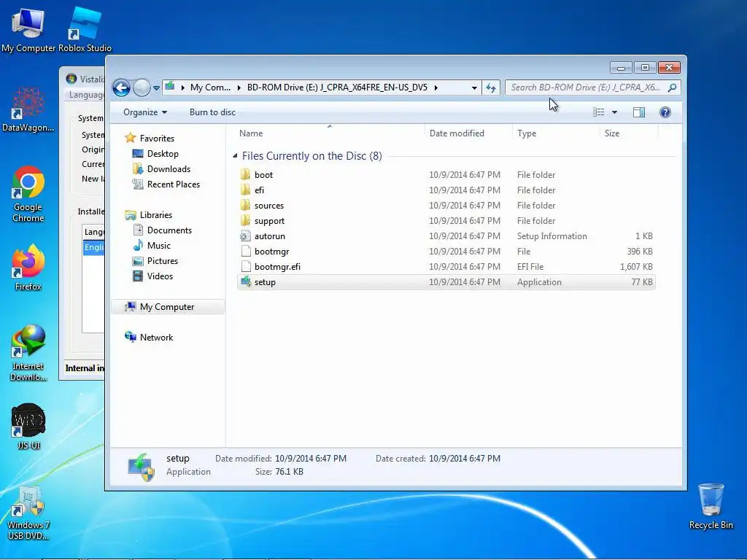Click the Google Chrome desktop shortcut
The height and width of the screenshot is (560, 747).
coord(28,194)
